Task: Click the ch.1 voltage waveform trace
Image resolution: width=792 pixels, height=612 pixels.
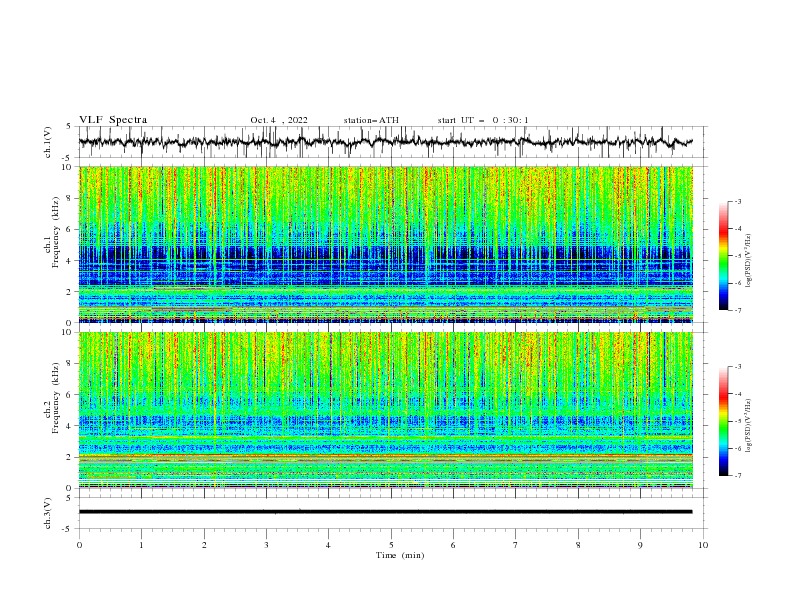Action: click(x=385, y=142)
